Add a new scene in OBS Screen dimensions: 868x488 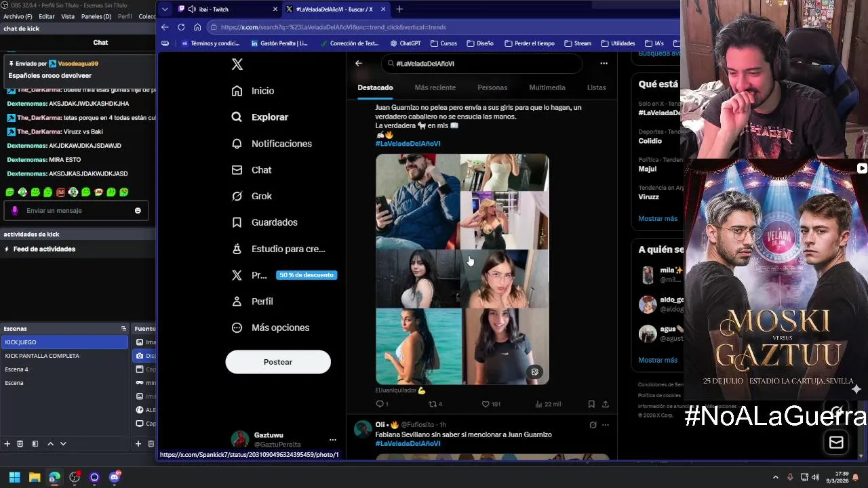tap(7, 444)
